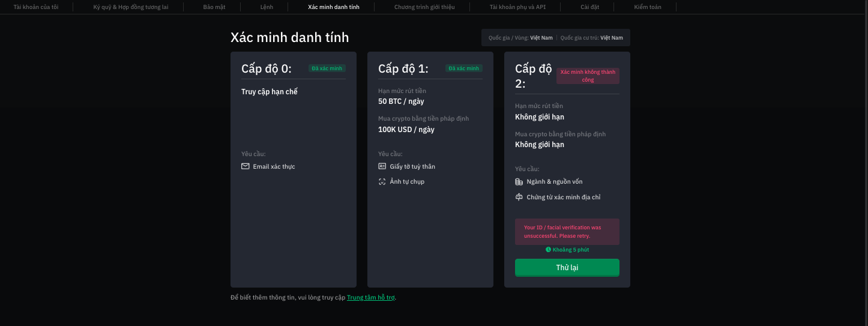Open the Trung tâm hỗ trợ link

click(x=371, y=297)
